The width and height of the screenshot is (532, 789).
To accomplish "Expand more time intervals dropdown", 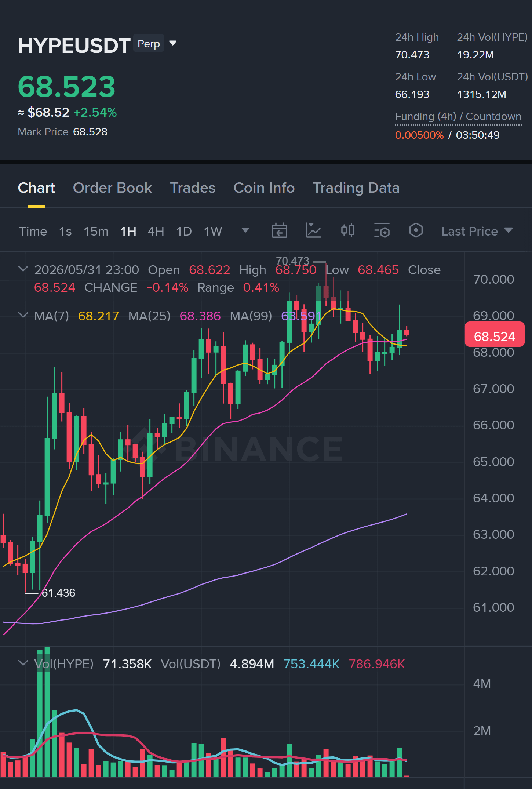I will [245, 230].
